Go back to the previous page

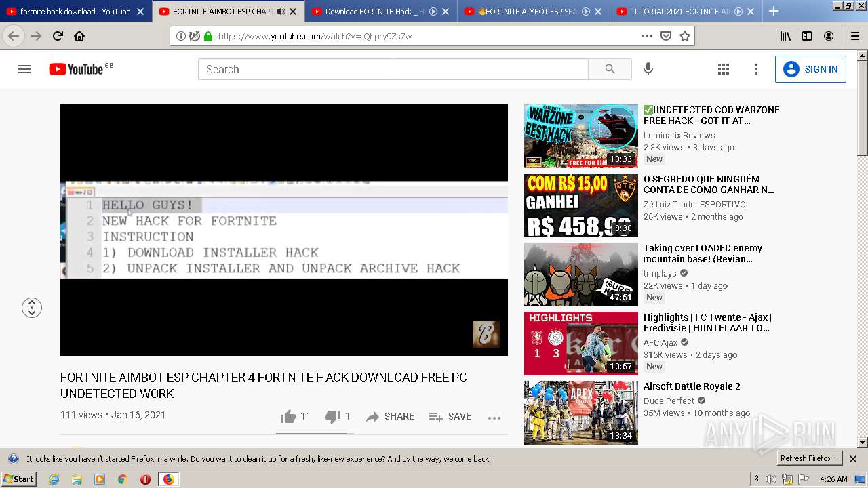[x=14, y=36]
